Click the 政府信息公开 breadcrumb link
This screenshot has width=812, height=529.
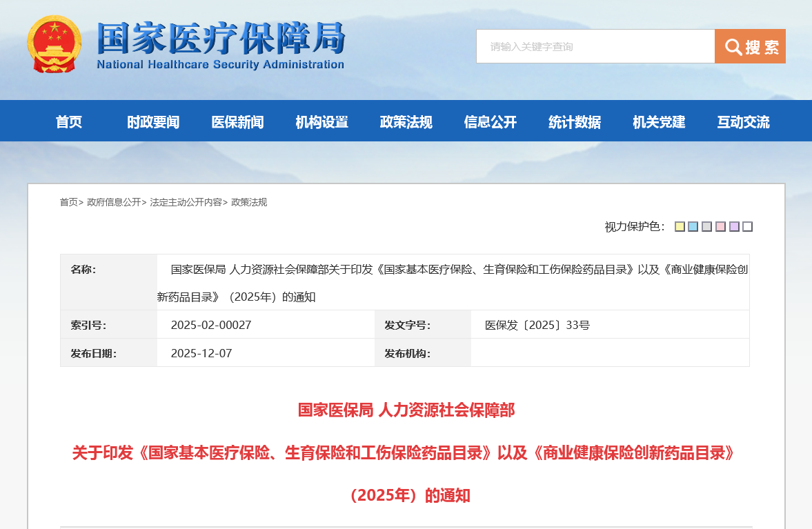pyautogui.click(x=114, y=202)
